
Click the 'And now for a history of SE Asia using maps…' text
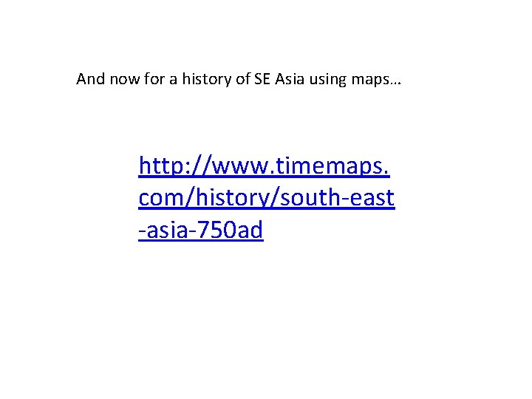tap(239, 79)
